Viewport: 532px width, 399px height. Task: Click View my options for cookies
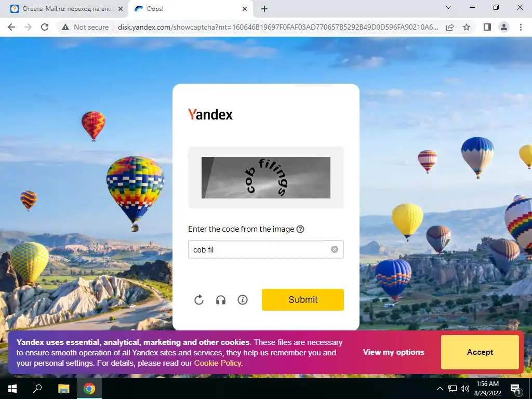[394, 352]
